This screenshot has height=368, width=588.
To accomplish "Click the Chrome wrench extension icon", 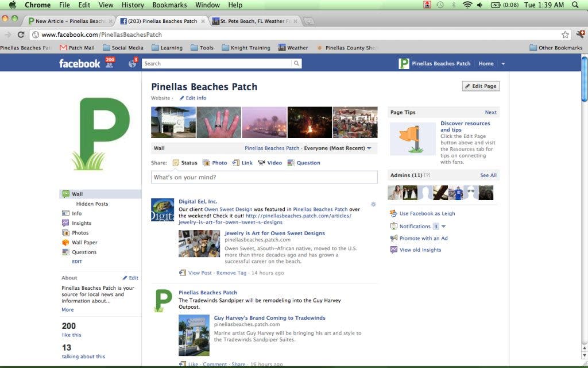I will [x=581, y=34].
